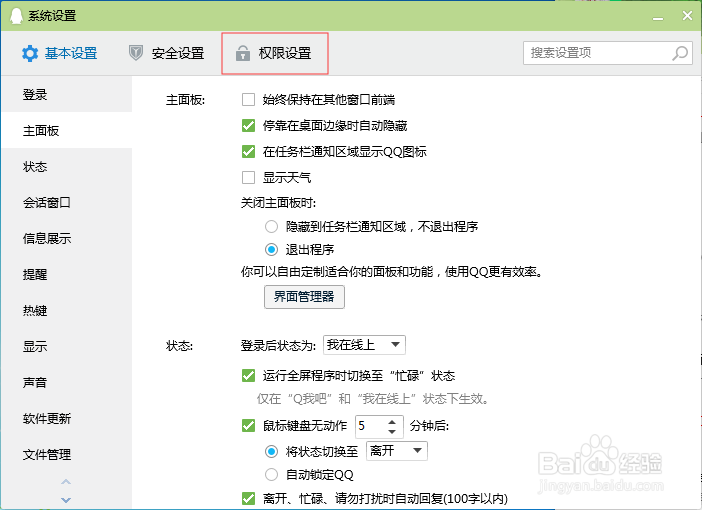Select the 退出程序 radio option
The image size is (702, 510).
pyautogui.click(x=271, y=249)
